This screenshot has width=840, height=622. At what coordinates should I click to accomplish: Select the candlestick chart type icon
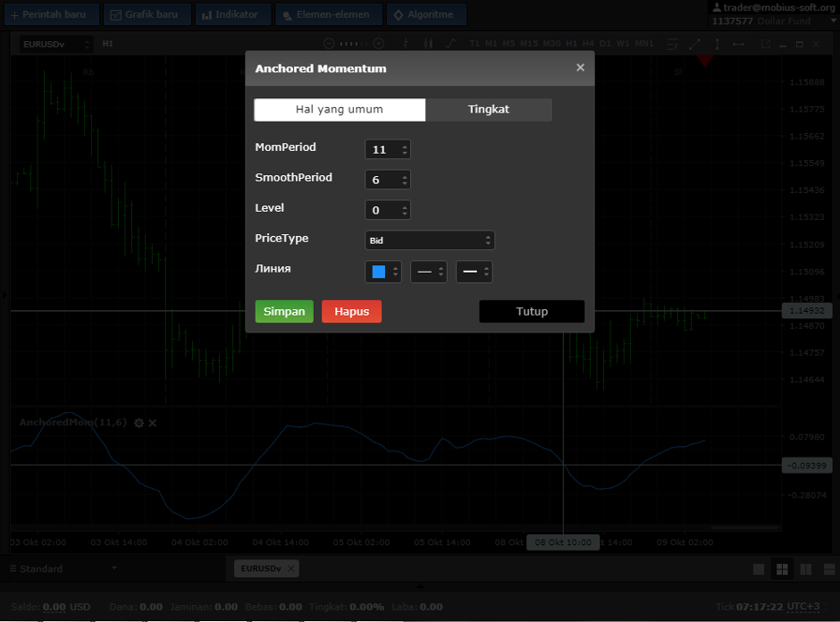click(428, 44)
